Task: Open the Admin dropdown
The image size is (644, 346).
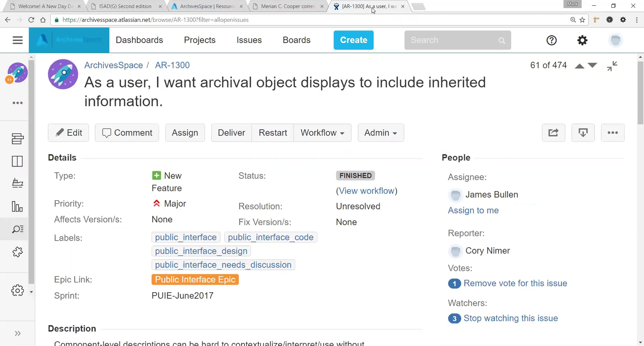Action: click(x=381, y=133)
